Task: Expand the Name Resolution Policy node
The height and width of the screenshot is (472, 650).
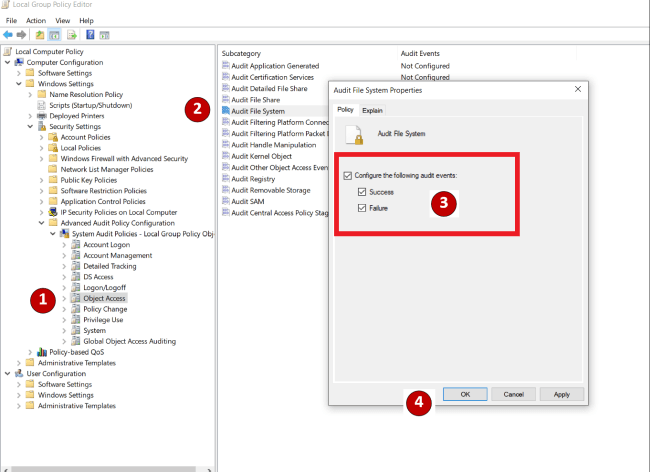Action: coord(30,94)
